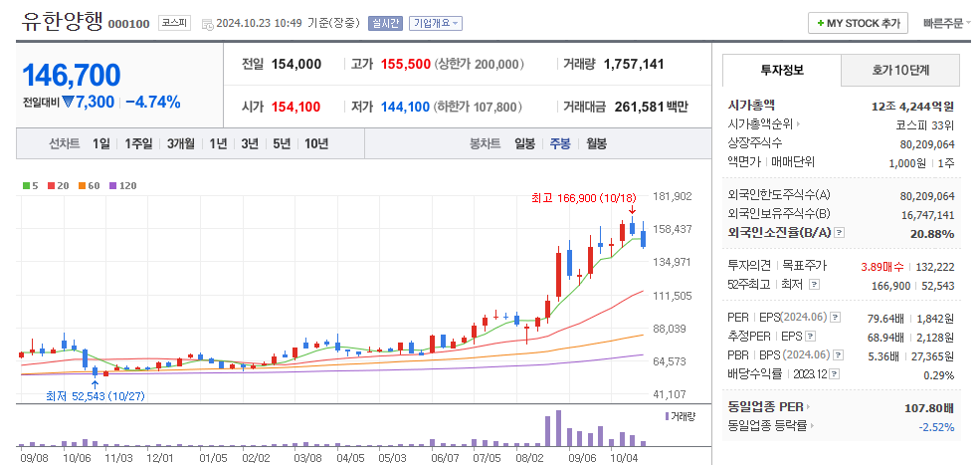Toggle the 실시간 real-time badge
Viewport: 980px width, 465px height.
(x=386, y=23)
